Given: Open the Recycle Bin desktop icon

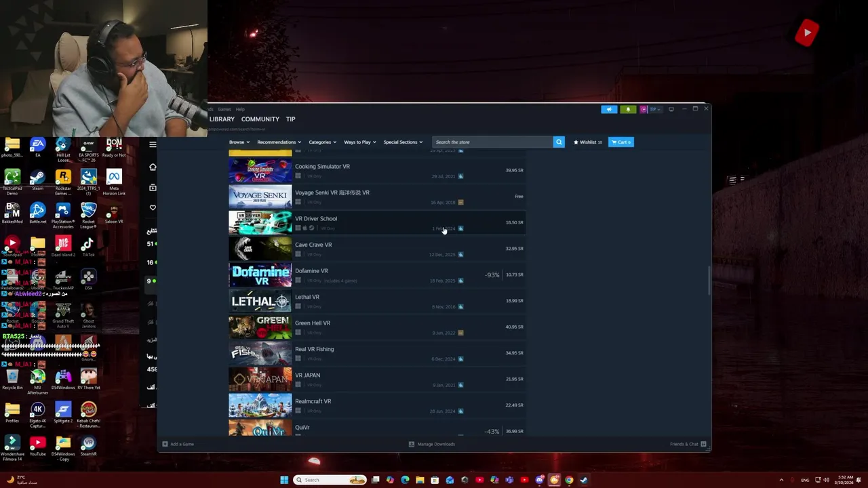Looking at the screenshot, I should 12,380.
